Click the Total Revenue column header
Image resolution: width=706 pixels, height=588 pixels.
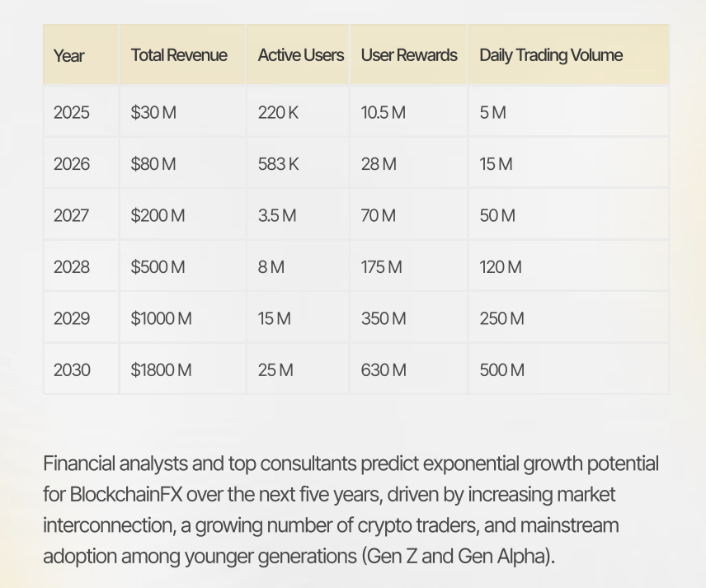pos(179,55)
